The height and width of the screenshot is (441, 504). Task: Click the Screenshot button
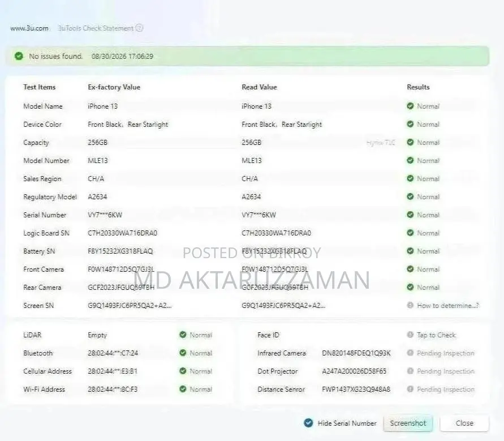click(408, 423)
